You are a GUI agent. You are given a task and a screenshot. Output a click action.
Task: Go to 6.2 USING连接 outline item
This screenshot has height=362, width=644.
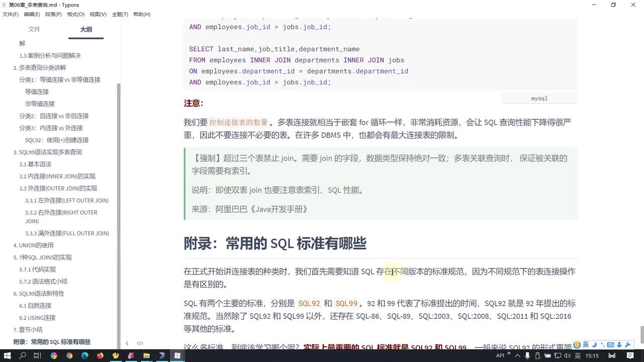[x=37, y=318]
